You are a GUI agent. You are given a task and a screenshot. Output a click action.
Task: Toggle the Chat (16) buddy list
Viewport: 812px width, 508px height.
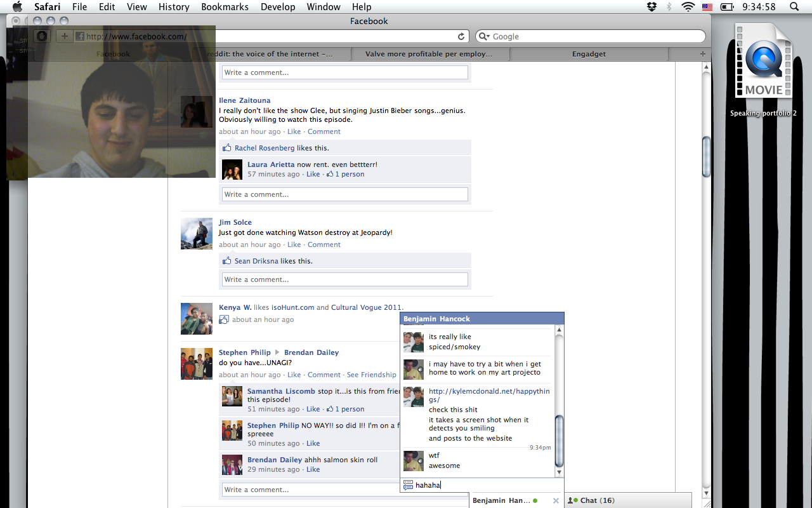(593, 500)
